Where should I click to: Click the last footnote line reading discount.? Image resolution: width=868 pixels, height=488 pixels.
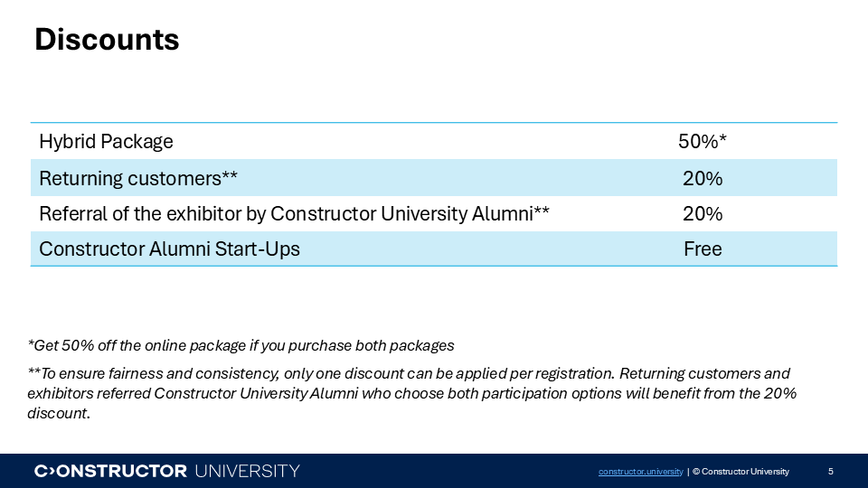60,414
